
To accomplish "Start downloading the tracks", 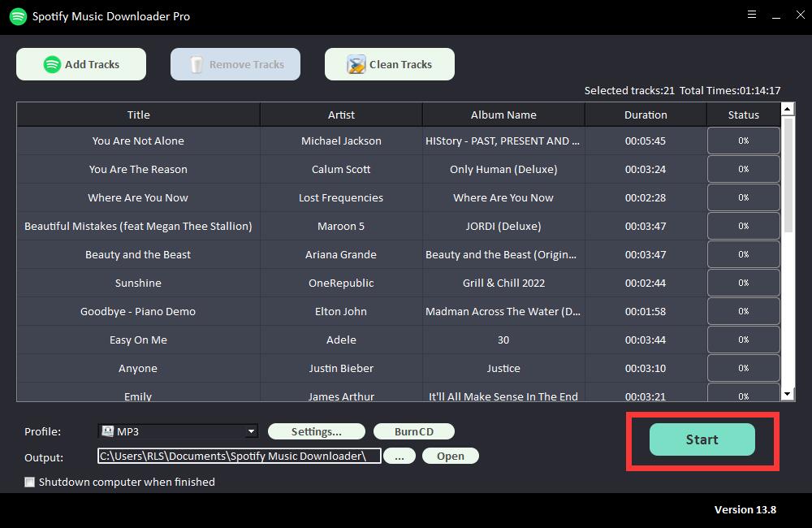I will pos(702,439).
